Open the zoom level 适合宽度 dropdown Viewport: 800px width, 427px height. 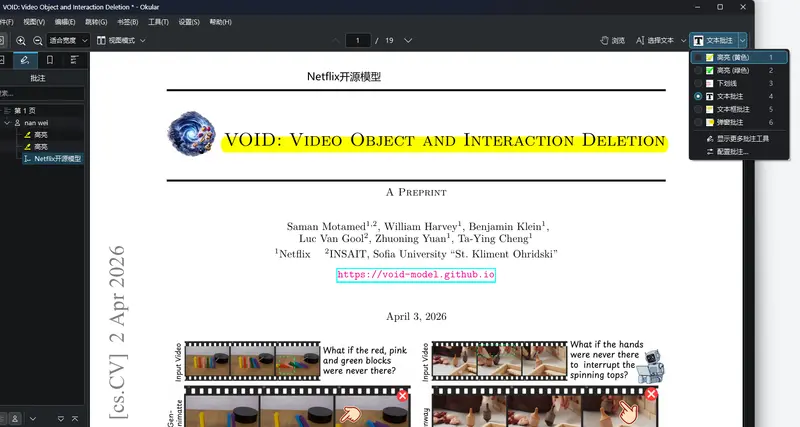pyautogui.click(x=68, y=40)
